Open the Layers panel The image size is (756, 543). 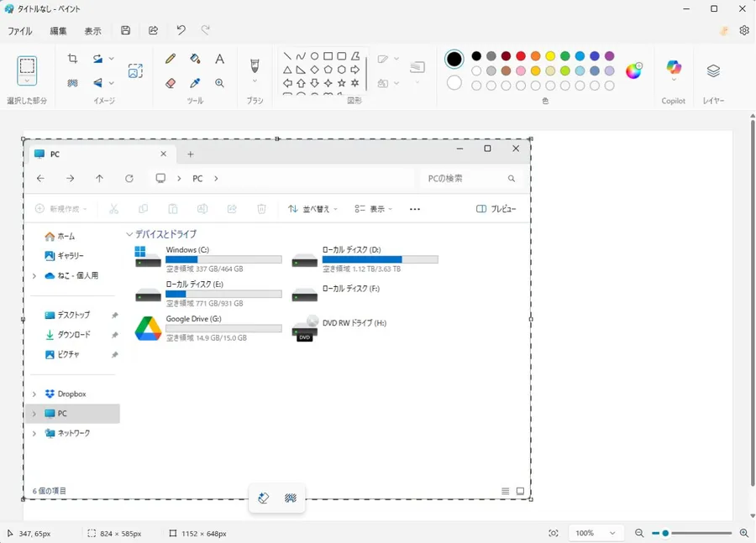tap(713, 70)
